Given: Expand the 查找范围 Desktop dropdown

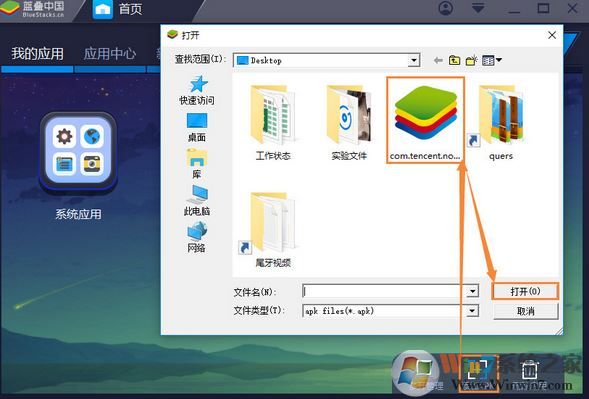Looking at the screenshot, I should [414, 60].
